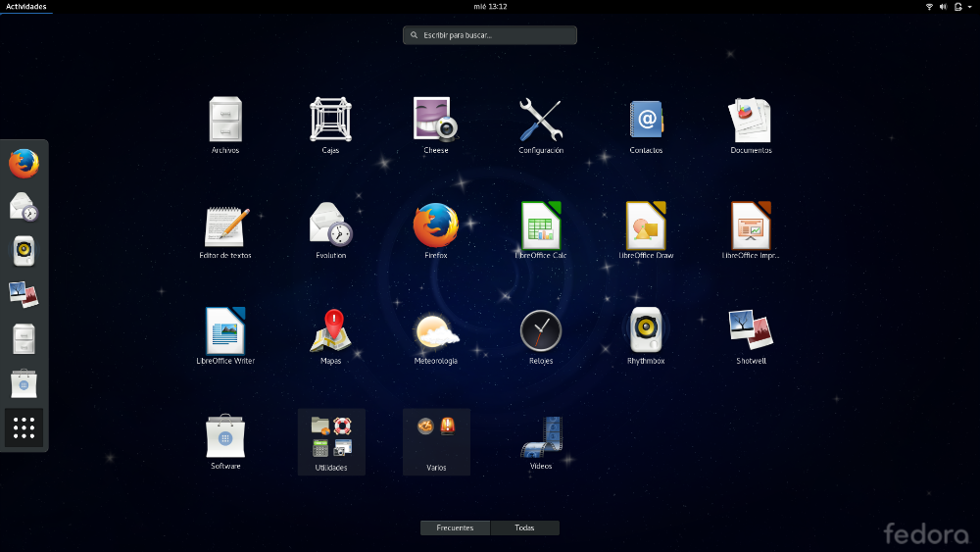The height and width of the screenshot is (552, 980).
Task: Open the Documentos application
Action: (x=751, y=125)
